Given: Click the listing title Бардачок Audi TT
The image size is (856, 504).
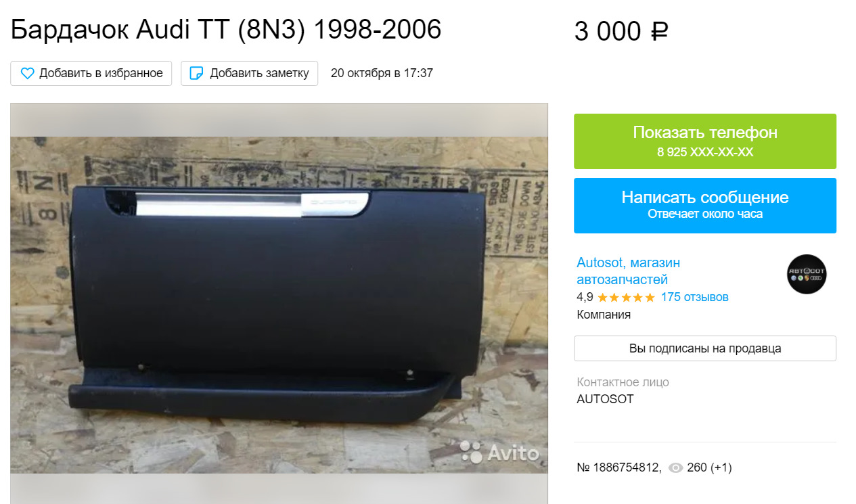Looking at the screenshot, I should 226,29.
